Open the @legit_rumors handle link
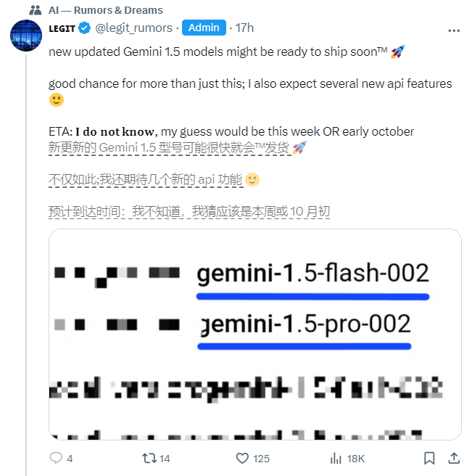472x476 pixels. pyautogui.click(x=133, y=28)
